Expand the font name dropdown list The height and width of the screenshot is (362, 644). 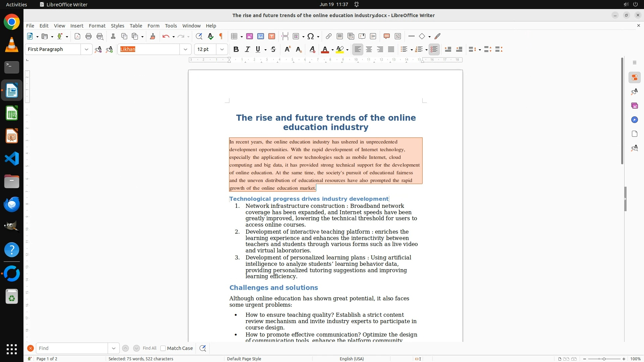point(185,50)
